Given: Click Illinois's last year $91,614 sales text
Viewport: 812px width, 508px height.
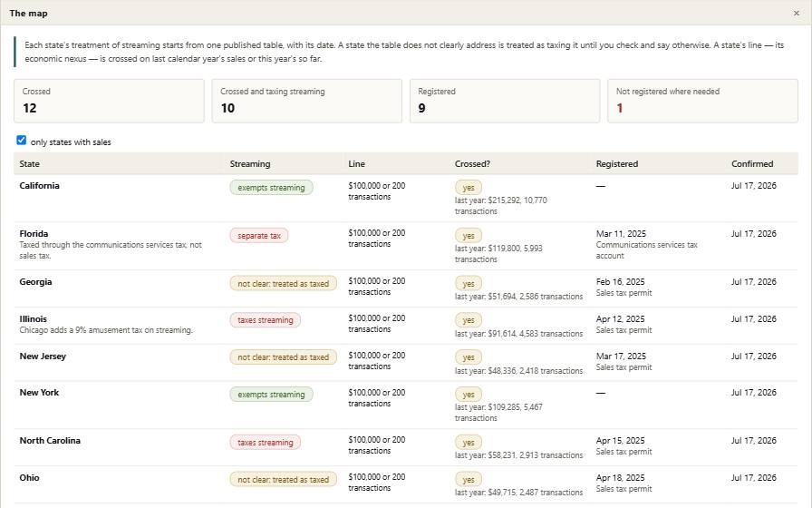Looking at the screenshot, I should 519,334.
